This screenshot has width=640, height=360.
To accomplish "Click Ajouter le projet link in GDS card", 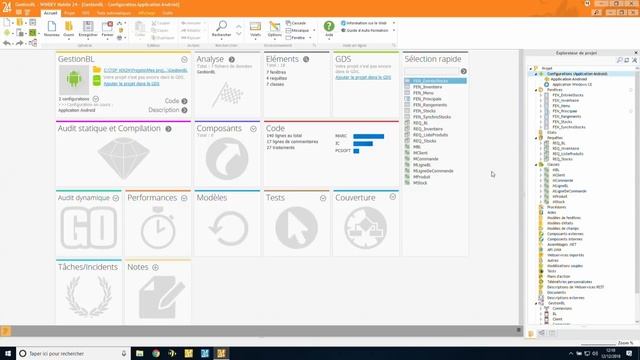I will [x=363, y=77].
